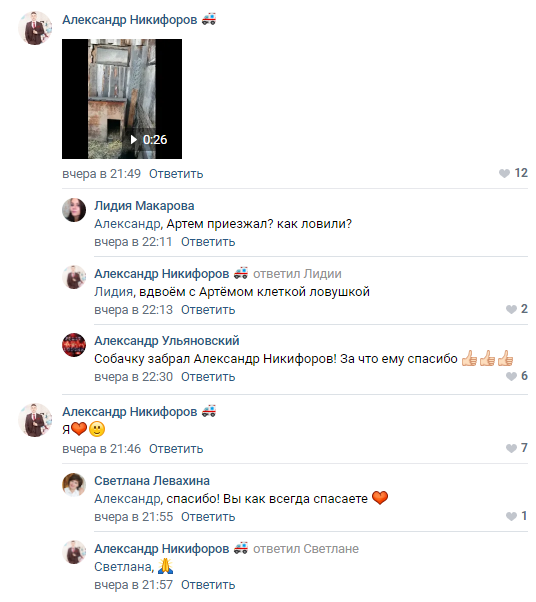This screenshot has width=536, height=602.
Task: Open Светлана Левахина's profile avatar
Action: 74,485
